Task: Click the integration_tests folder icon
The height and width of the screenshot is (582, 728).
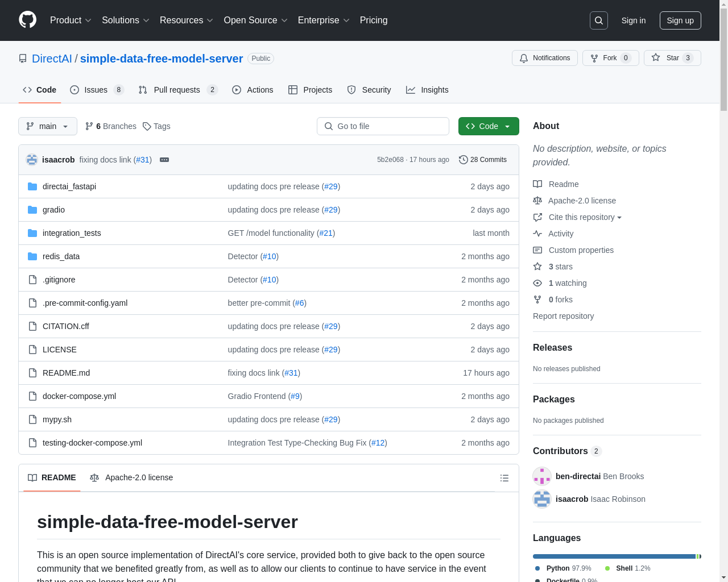Action: pyautogui.click(x=32, y=233)
